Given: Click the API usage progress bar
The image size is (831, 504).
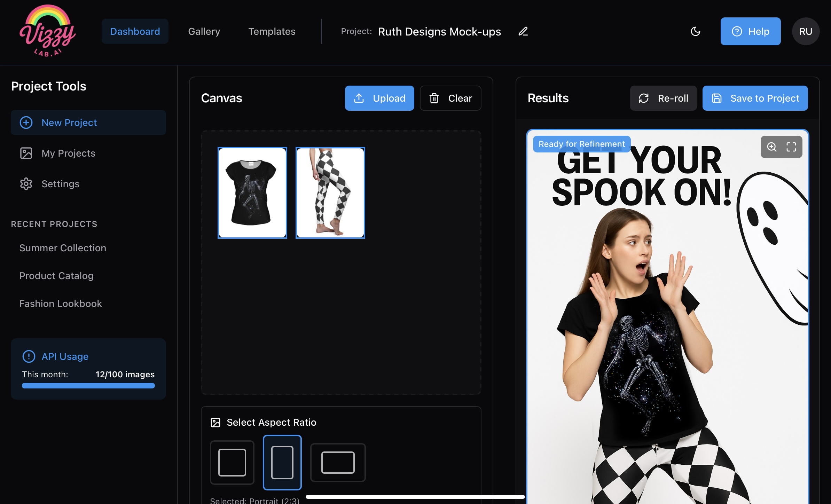Looking at the screenshot, I should click(88, 386).
